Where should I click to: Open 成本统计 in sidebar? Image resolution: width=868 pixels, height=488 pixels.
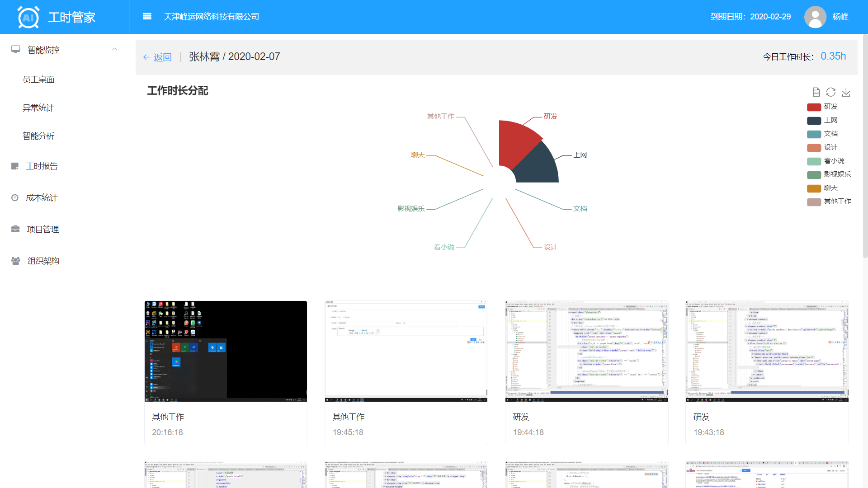click(42, 198)
